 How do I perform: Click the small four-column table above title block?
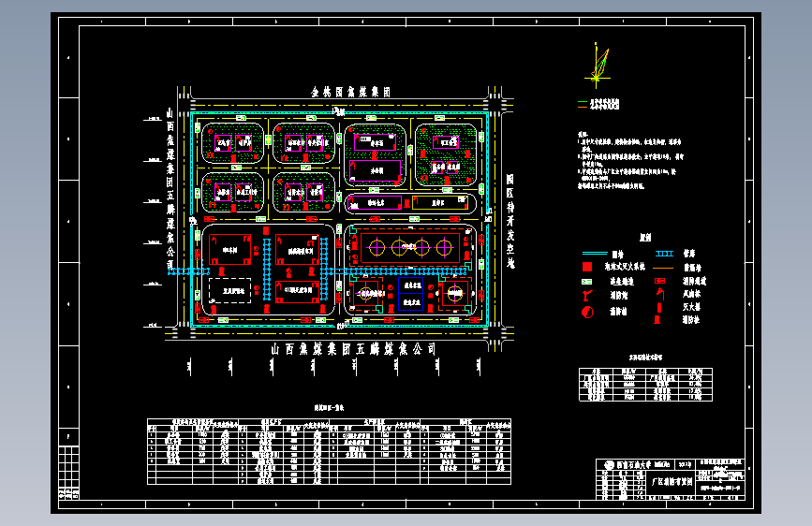[646, 385]
